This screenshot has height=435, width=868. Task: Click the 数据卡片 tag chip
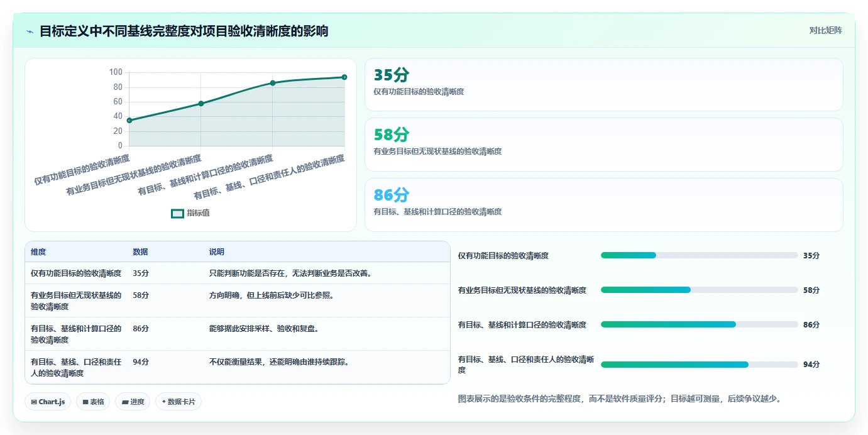click(x=179, y=402)
